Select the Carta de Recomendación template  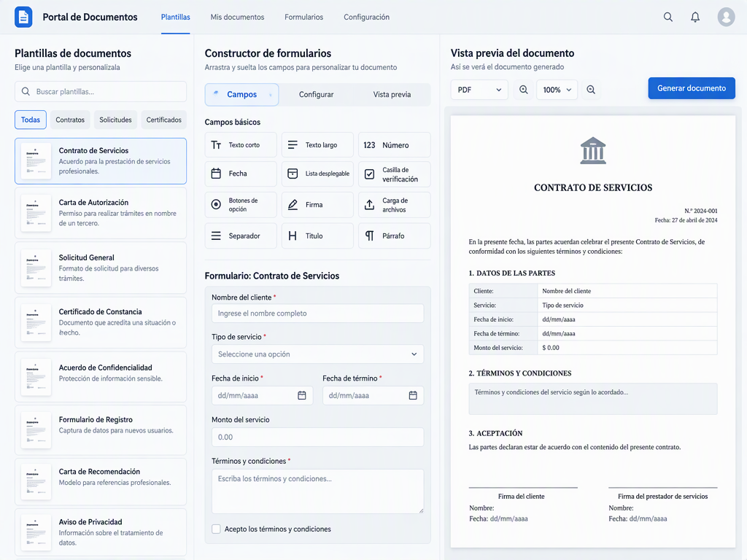click(x=101, y=481)
